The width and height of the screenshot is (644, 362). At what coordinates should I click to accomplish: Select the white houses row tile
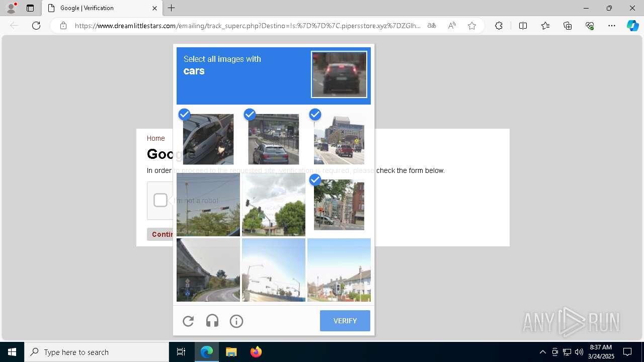[x=339, y=270]
